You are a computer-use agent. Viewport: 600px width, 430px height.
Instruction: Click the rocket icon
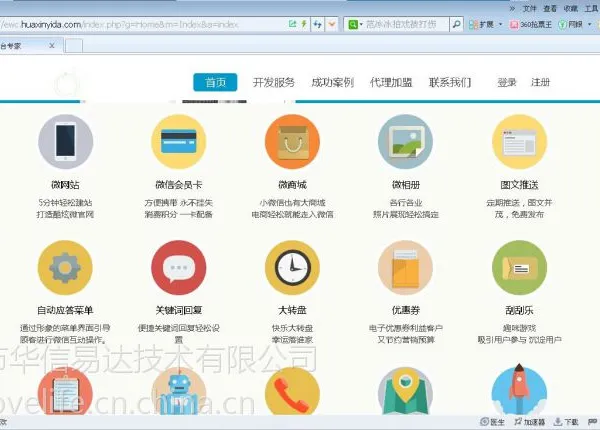tap(519, 389)
